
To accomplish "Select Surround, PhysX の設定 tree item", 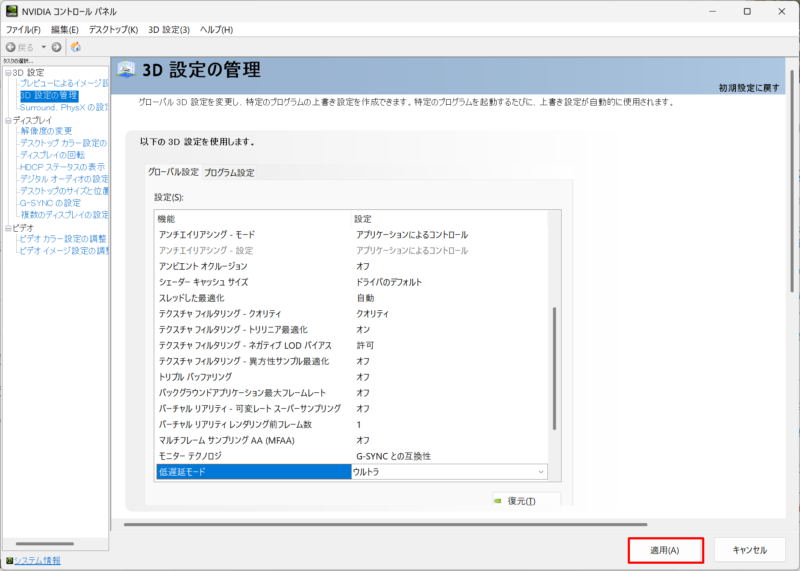I will click(x=64, y=107).
